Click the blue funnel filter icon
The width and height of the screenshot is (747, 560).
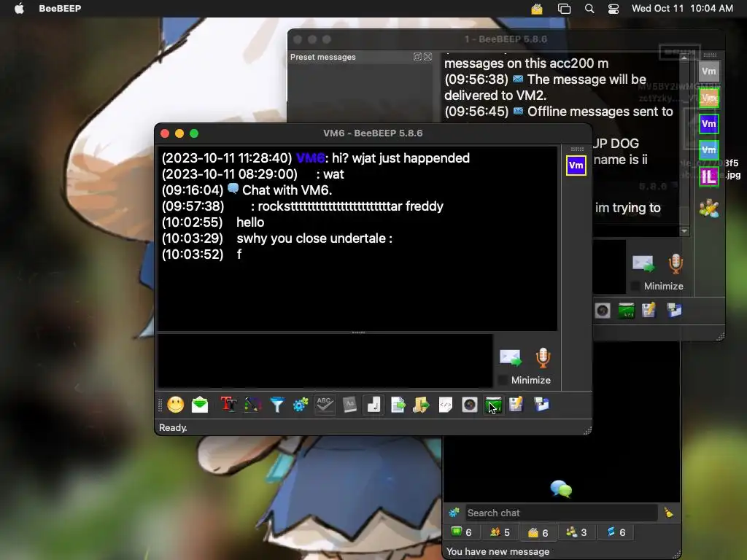point(276,405)
